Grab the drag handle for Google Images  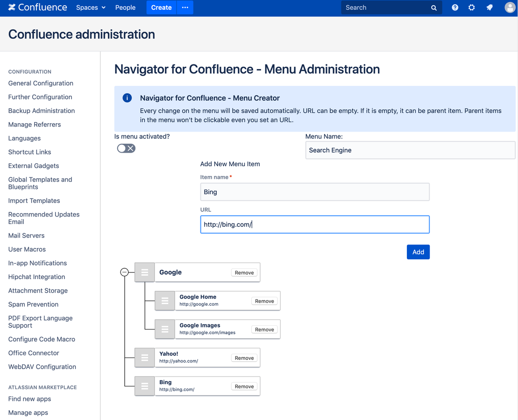coord(165,329)
